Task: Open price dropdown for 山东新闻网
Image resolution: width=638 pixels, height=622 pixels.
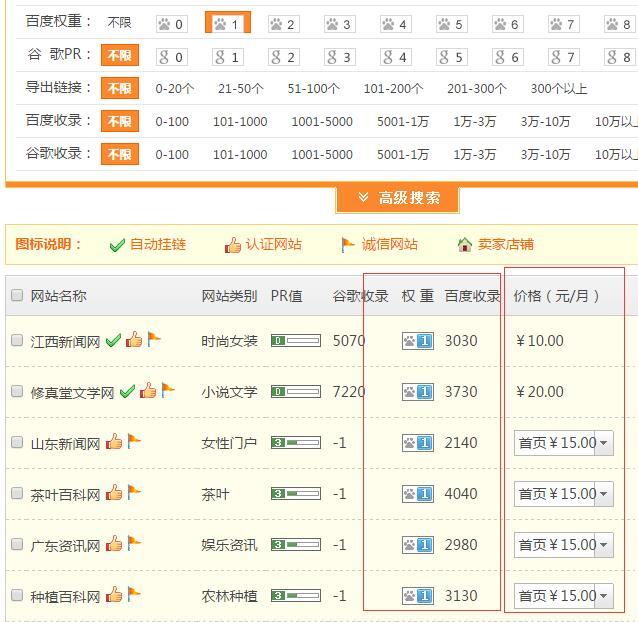Action: click(564, 443)
